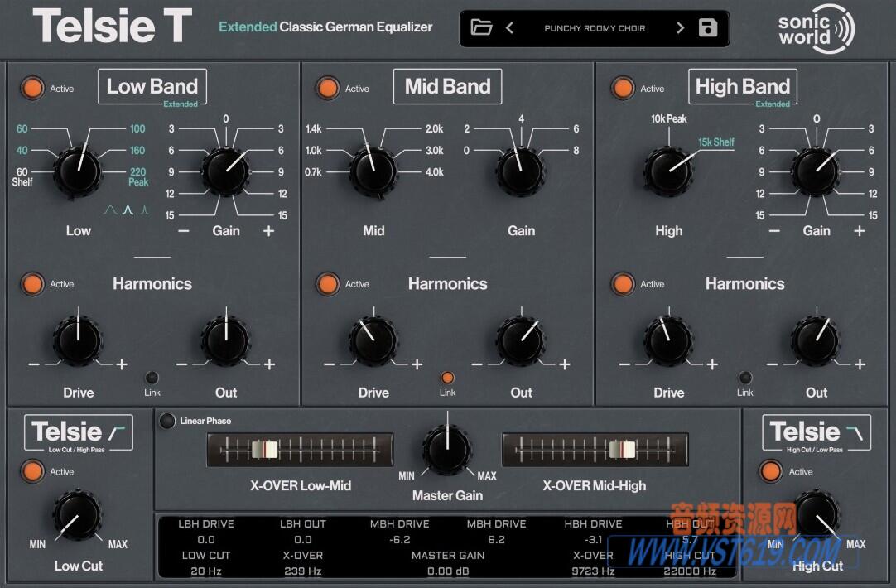The height and width of the screenshot is (588, 896).
Task: Enable the Low Band Active toggle
Action: tap(32, 89)
